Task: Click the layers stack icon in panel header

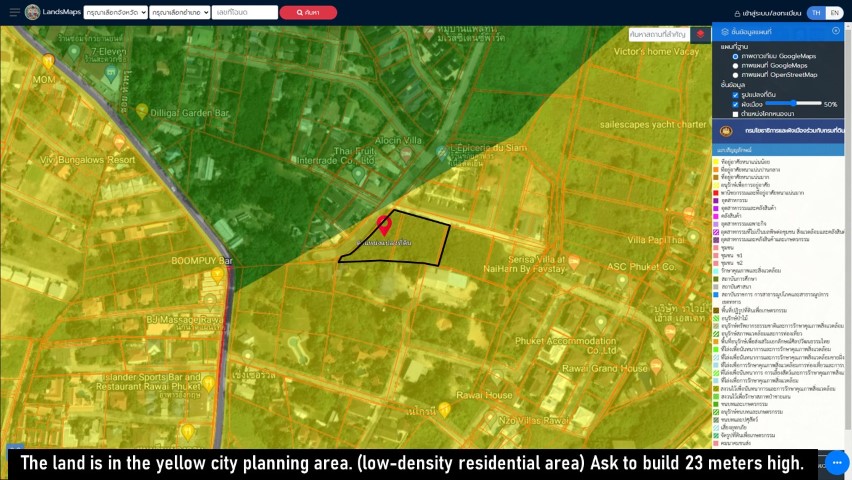Action: click(x=724, y=32)
